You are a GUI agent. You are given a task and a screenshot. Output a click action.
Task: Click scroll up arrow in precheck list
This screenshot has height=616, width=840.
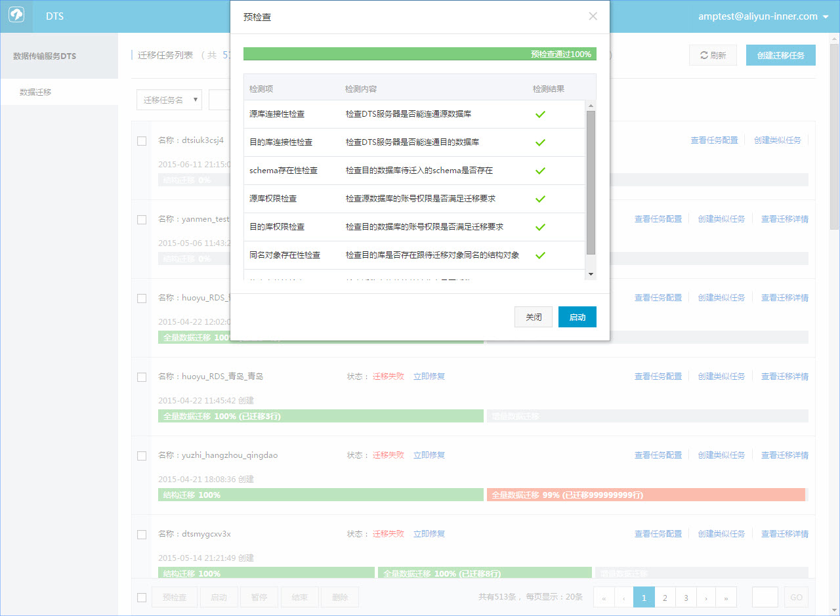point(591,106)
